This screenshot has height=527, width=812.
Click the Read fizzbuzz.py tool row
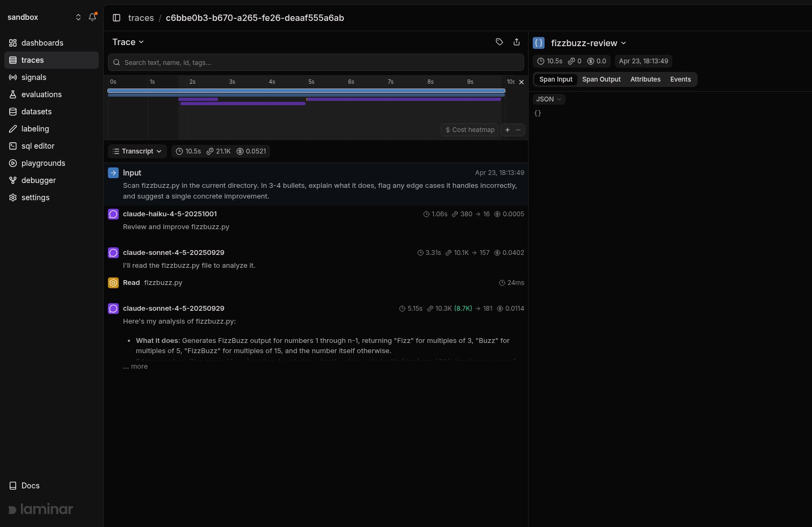point(316,283)
